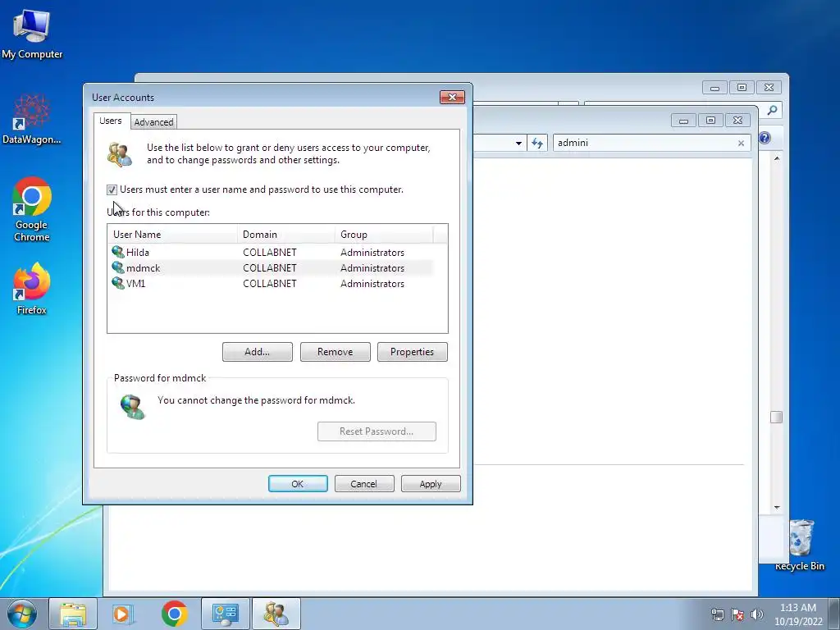Viewport: 840px width, 630px height.
Task: Click the Cancel button
Action: (364, 484)
